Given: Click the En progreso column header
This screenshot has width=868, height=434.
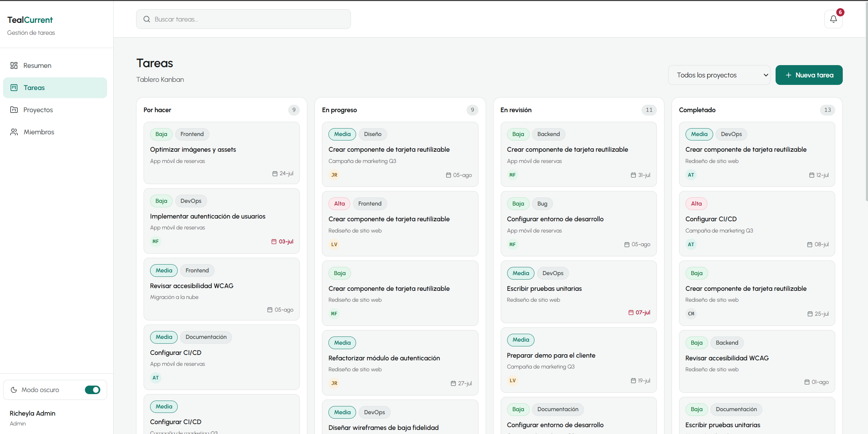Looking at the screenshot, I should 339,110.
